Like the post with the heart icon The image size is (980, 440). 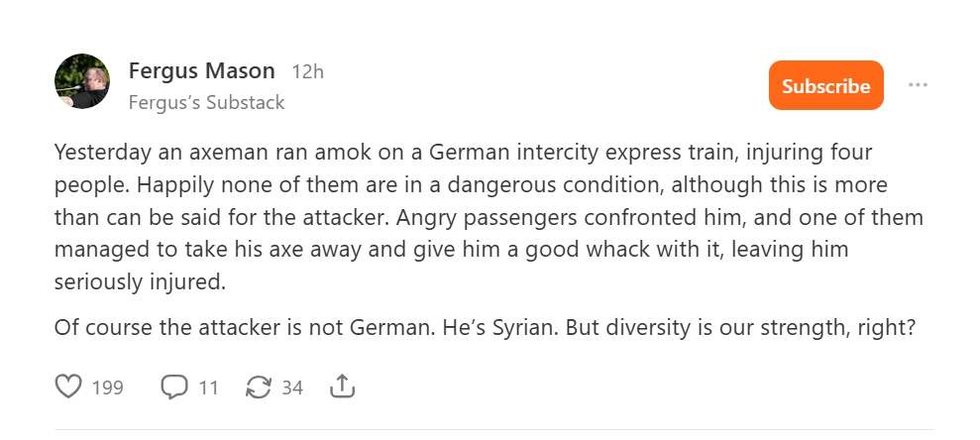pos(68,386)
